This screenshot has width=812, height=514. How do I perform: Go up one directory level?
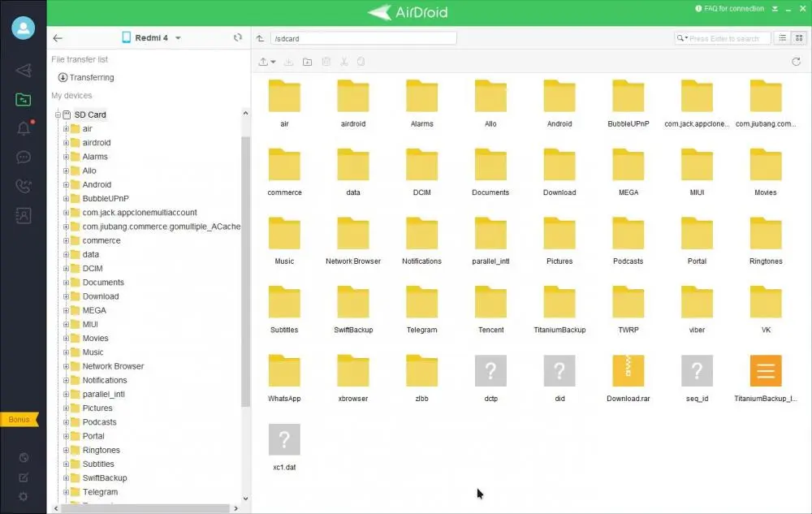(x=260, y=38)
